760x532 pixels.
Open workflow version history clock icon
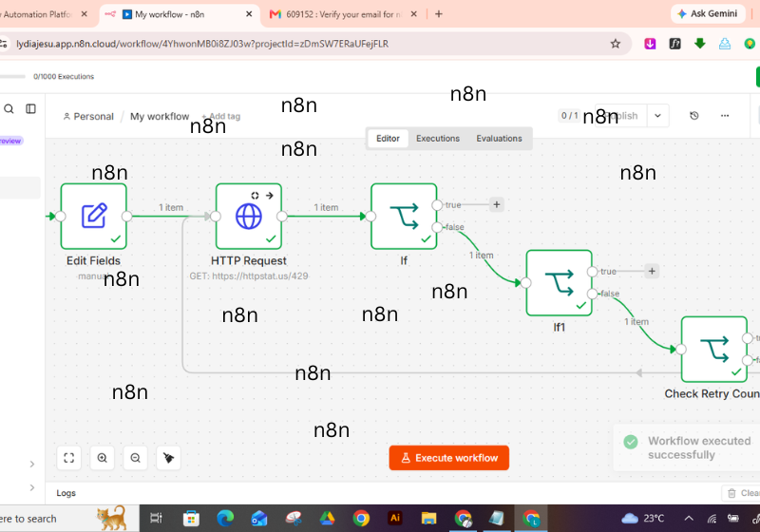694,116
